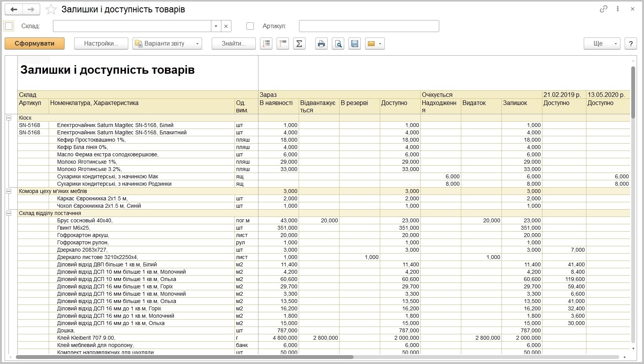Screen dimensions: 644x364
Task: Click the expand all groups icon
Action: [x=266, y=44]
